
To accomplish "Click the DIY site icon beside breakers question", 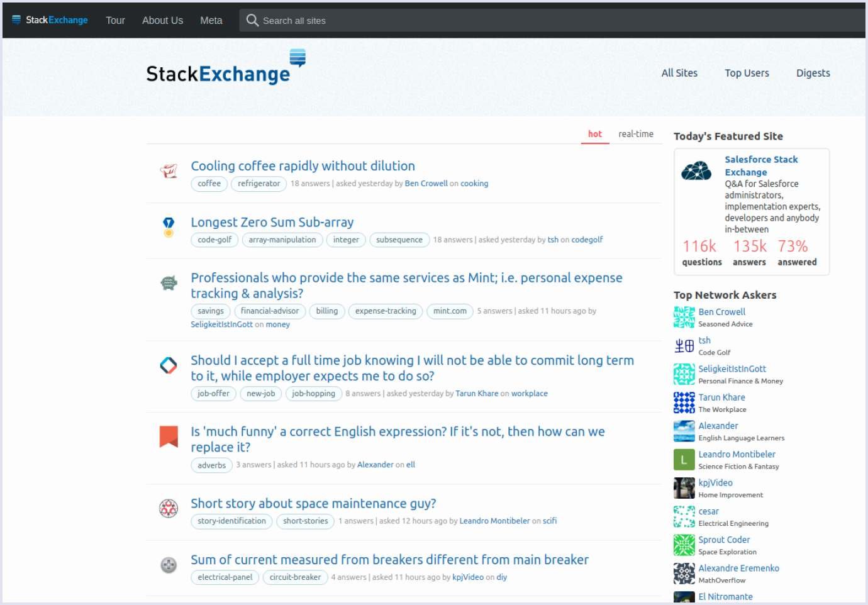I will 169,565.
